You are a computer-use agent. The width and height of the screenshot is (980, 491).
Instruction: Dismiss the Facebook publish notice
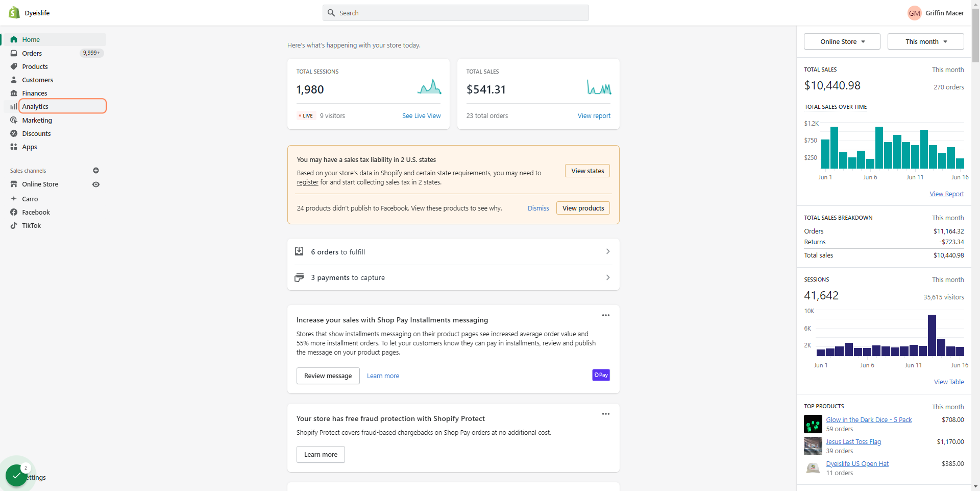tap(538, 208)
